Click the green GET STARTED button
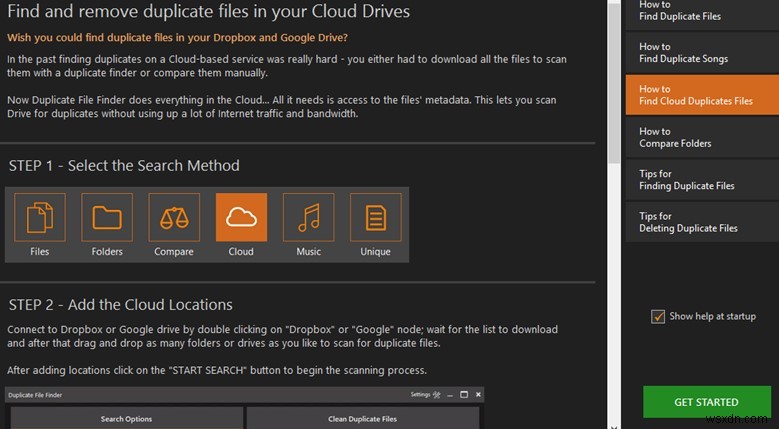Viewport: 779px width, 429px height. pos(706,402)
